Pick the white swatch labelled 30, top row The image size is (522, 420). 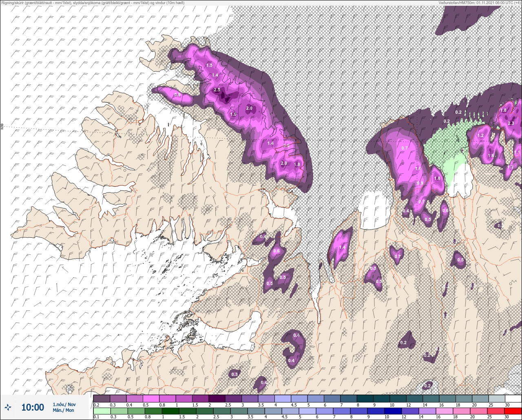[513, 398]
